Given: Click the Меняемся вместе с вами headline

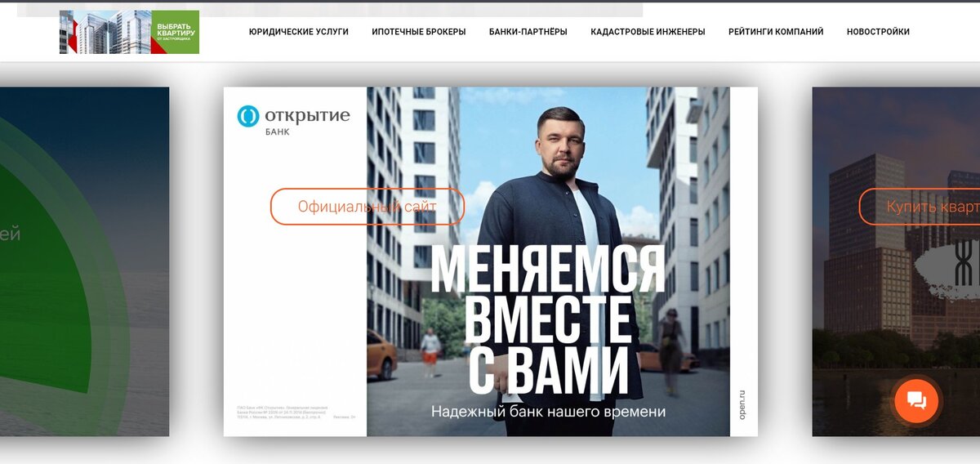Looking at the screenshot, I should (x=547, y=319).
